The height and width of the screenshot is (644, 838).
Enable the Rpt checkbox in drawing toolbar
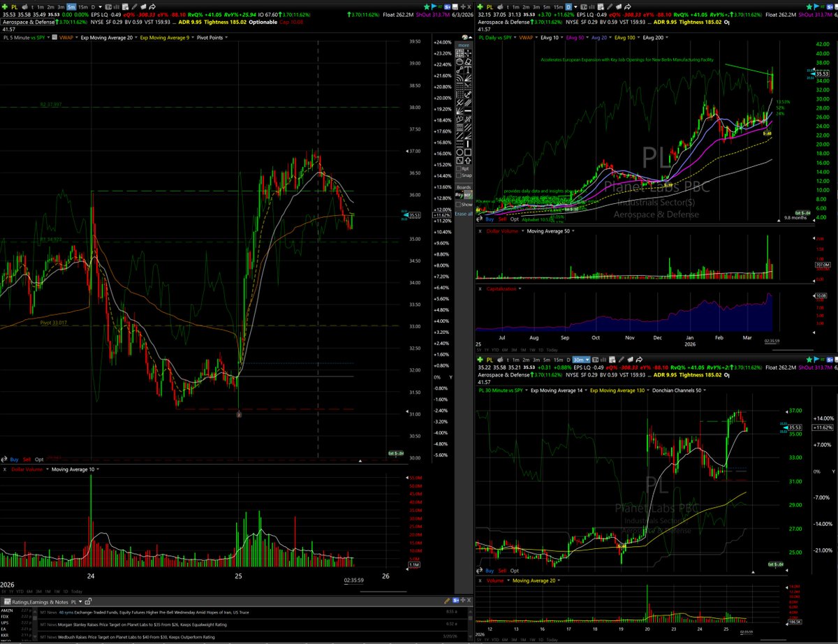point(459,169)
